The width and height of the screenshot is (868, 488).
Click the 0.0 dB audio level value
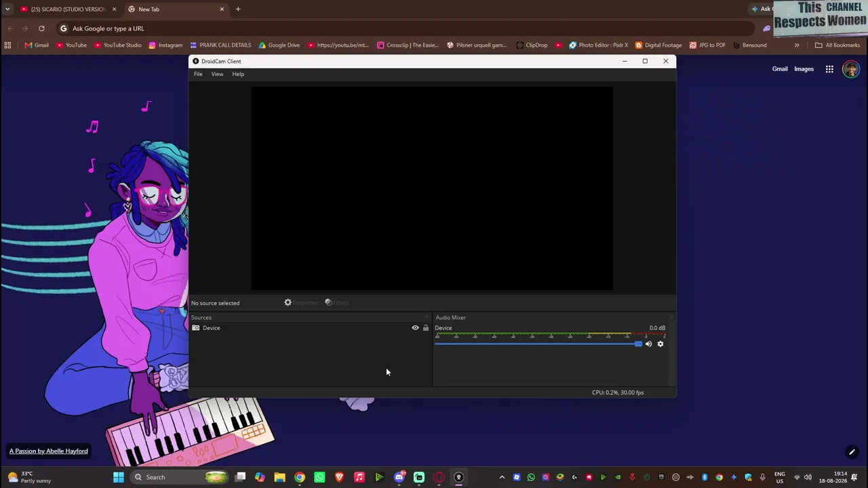657,328
